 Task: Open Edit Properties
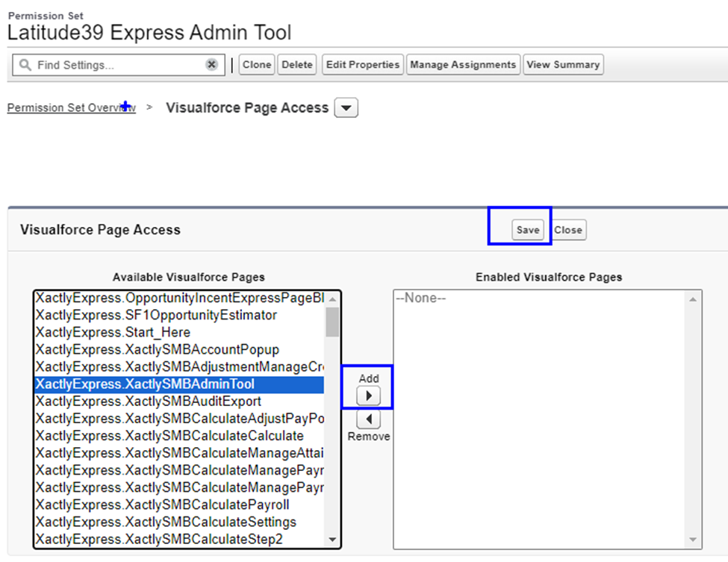coord(363,64)
